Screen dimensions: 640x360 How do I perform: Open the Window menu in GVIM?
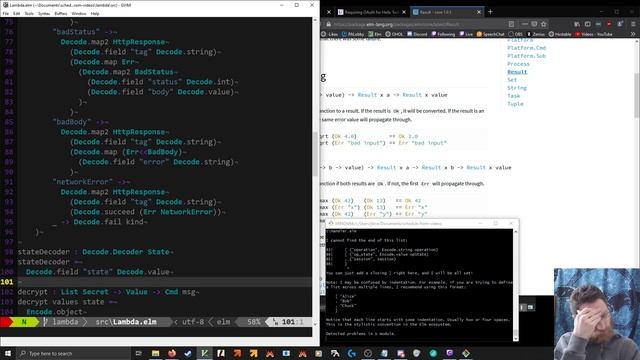pos(79,13)
